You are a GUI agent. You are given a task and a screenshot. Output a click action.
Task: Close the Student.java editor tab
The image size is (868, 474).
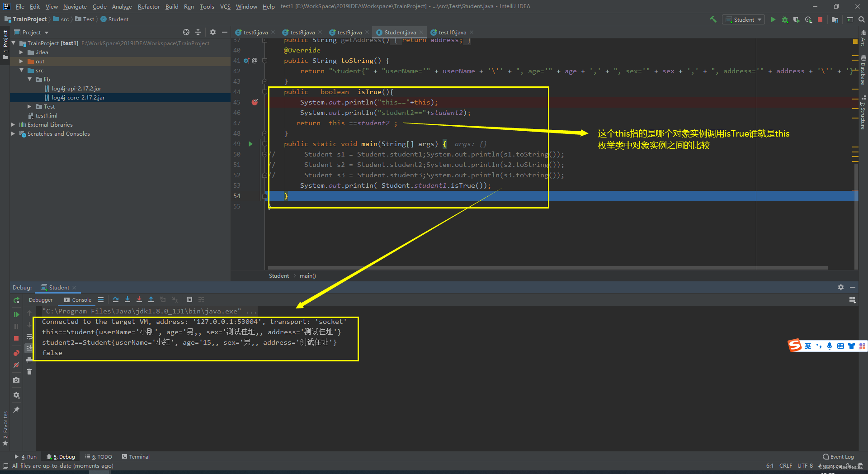point(421,32)
